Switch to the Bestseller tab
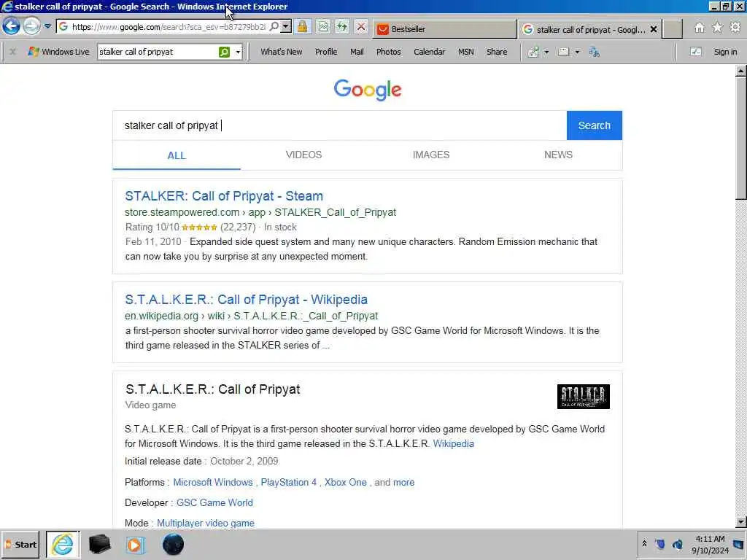The image size is (747, 560). coord(444,29)
